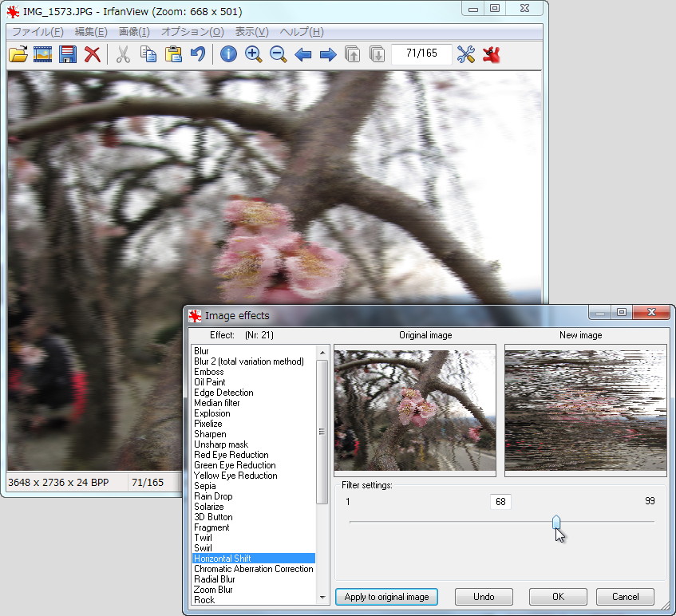Open the 表示(V) menu
Viewport: 676px width, 616px height.
(251, 32)
